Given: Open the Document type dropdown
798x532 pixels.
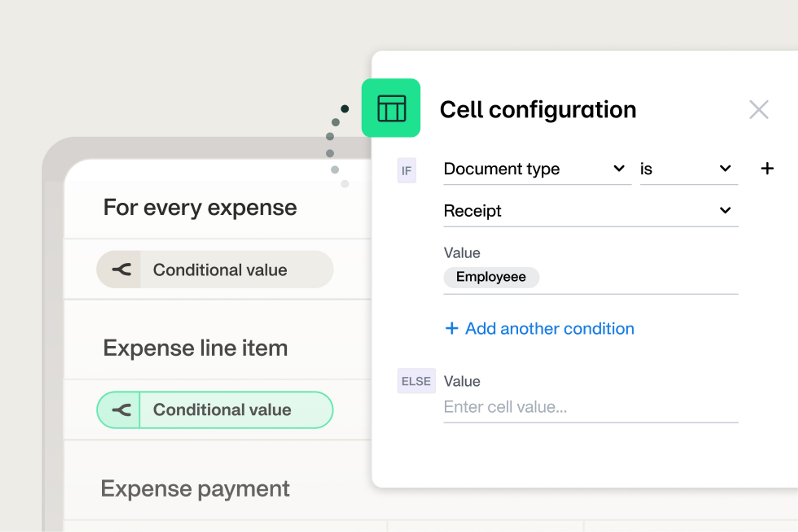Looking at the screenshot, I should click(537, 169).
